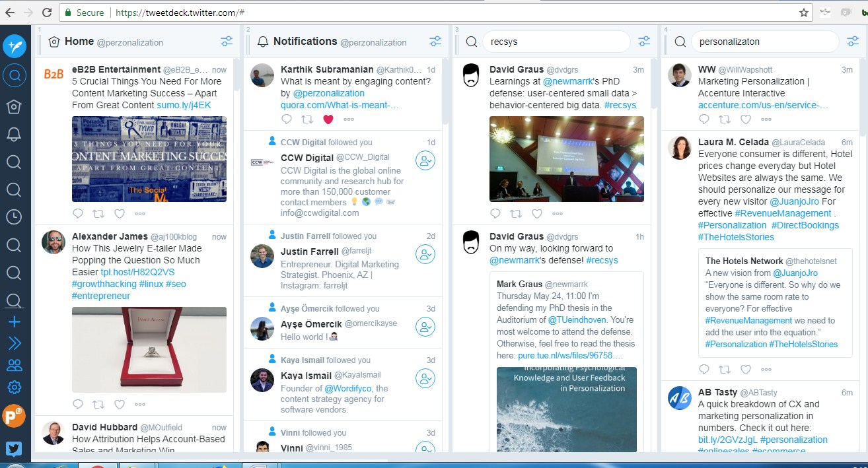Image resolution: width=868 pixels, height=468 pixels.
Task: Click the personalizaton search field
Action: coord(765,42)
